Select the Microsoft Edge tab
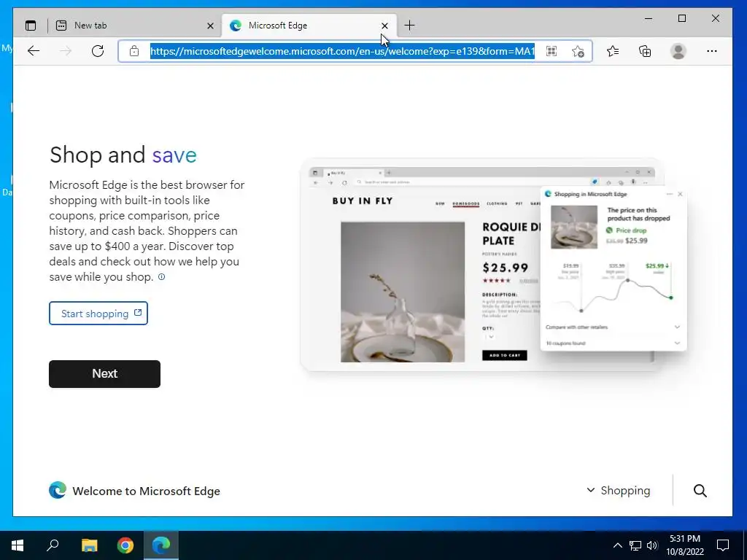This screenshot has width=747, height=560. click(x=309, y=26)
